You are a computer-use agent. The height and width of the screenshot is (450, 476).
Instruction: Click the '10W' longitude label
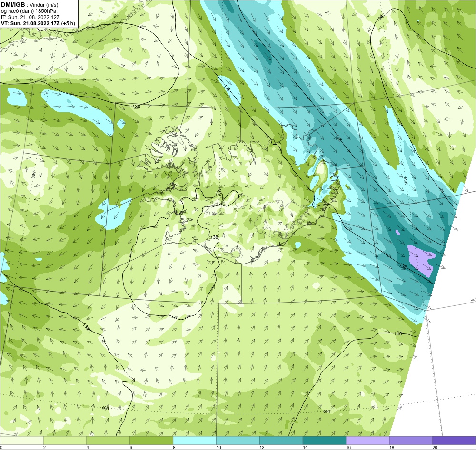405,181
